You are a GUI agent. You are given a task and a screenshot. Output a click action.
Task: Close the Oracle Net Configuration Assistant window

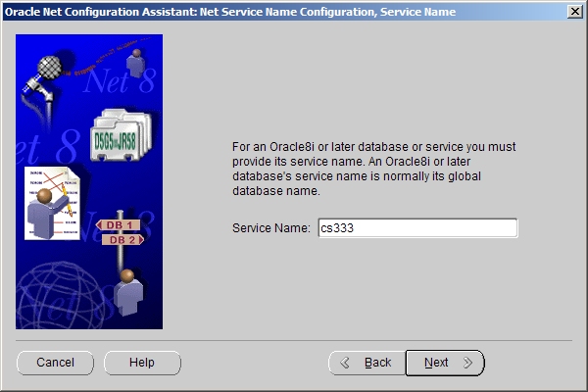pos(575,12)
